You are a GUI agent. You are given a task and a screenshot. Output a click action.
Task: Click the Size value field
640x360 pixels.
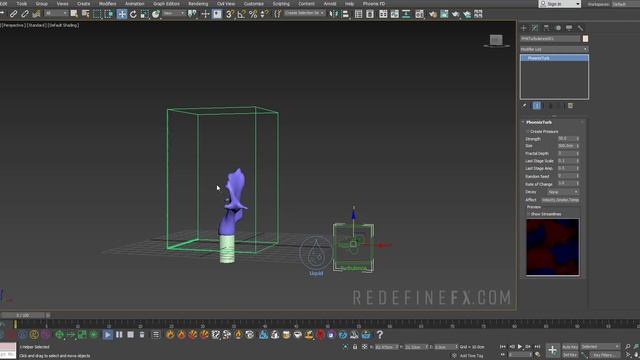click(x=566, y=146)
